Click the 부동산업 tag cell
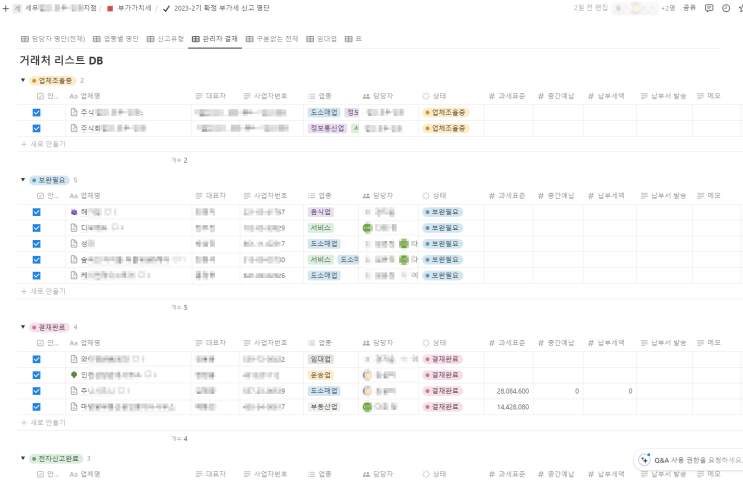 pyautogui.click(x=324, y=407)
